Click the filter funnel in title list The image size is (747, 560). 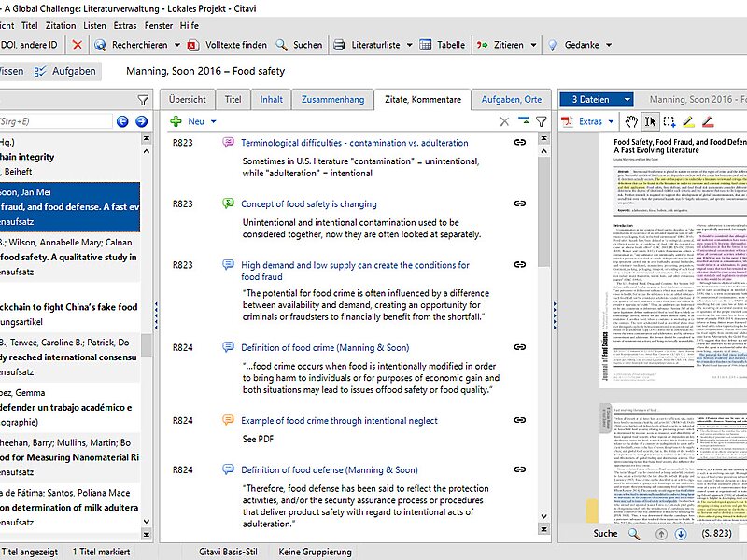pos(143,100)
